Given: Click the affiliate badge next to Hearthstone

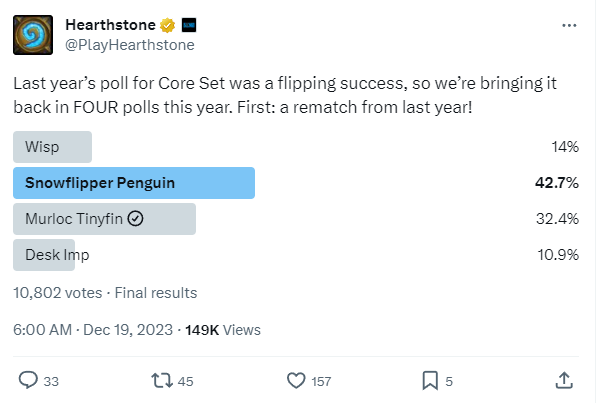Looking at the screenshot, I should pos(189,25).
